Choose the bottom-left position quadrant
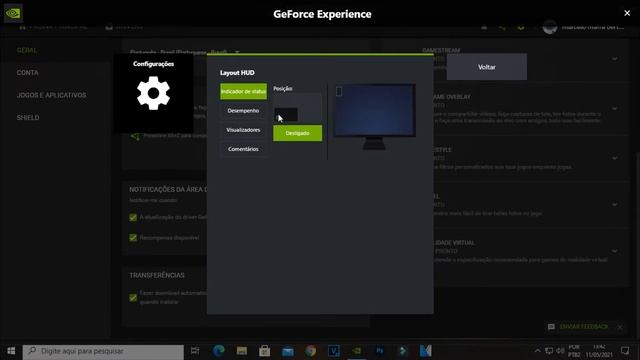 click(285, 115)
